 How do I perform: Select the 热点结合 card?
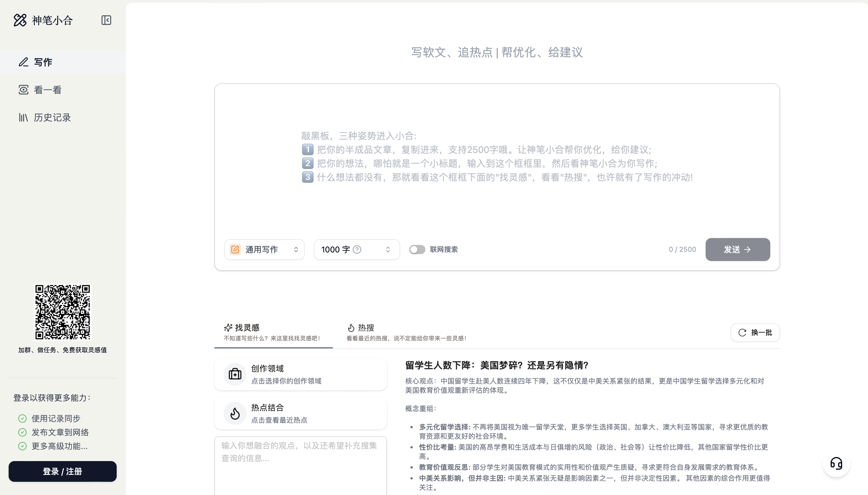point(300,413)
